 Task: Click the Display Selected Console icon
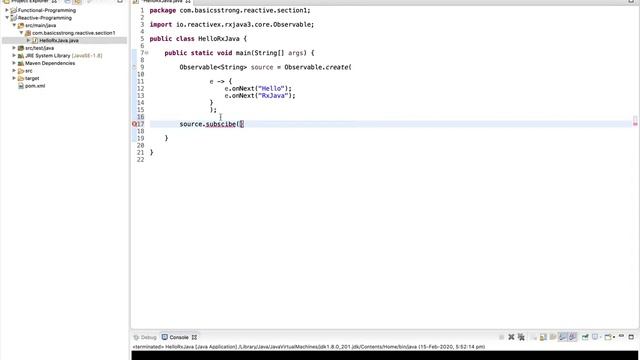click(595, 337)
